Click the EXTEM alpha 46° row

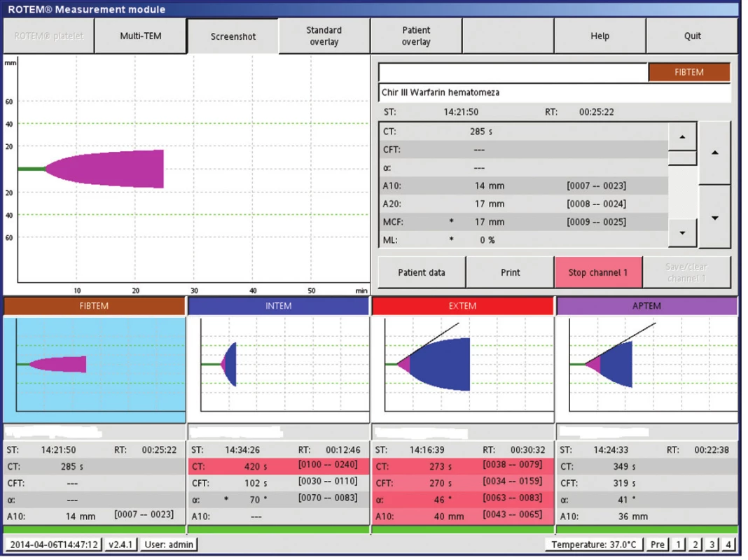[x=463, y=500]
